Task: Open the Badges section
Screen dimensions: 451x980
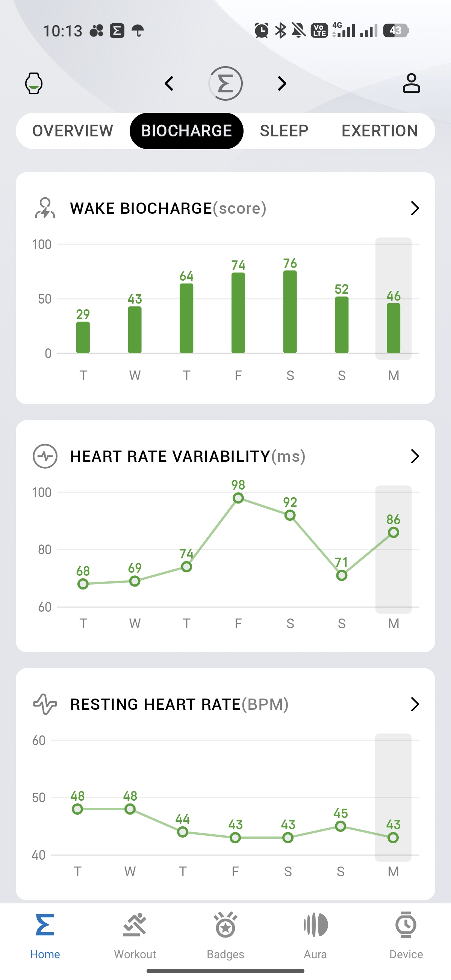Action: pos(225,935)
